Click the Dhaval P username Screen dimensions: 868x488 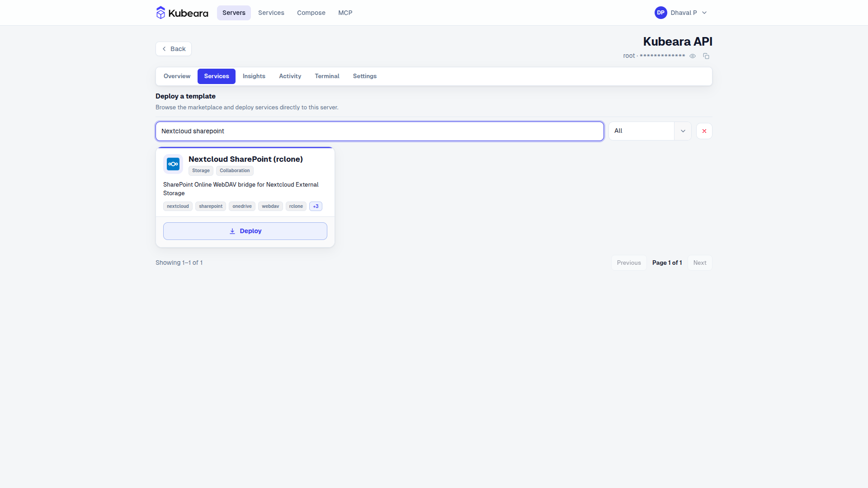pos(684,13)
